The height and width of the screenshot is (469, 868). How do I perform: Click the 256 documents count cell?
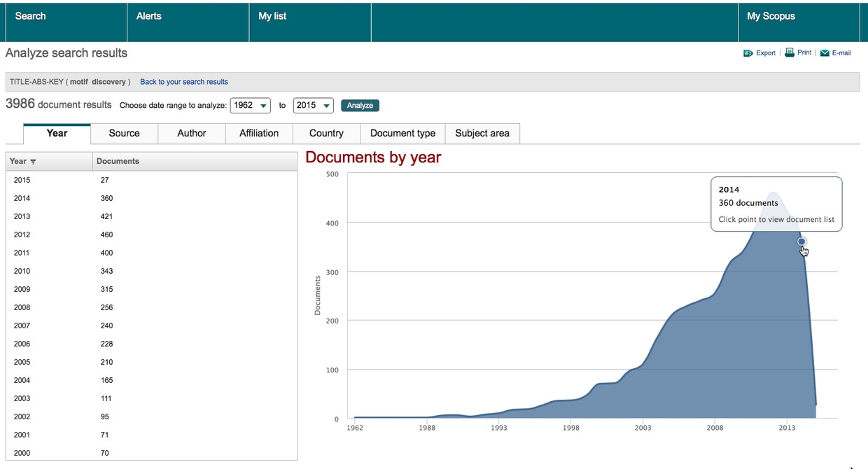[106, 307]
